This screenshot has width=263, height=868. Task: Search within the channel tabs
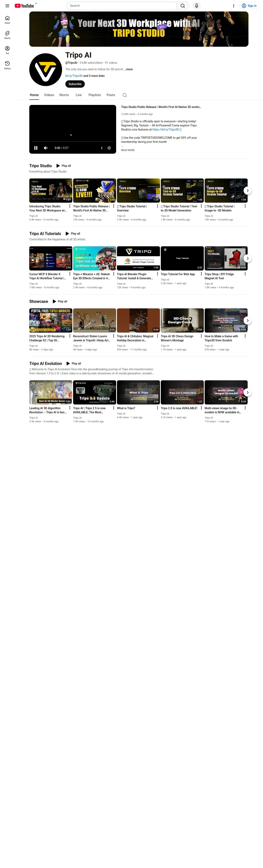tap(125, 95)
